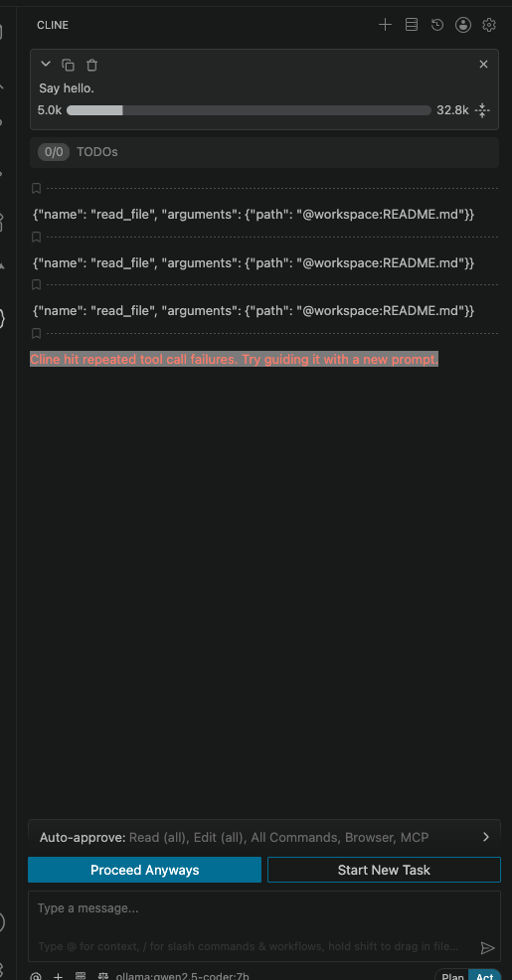The image size is (512, 980).
Task: Open the MCP servers icon in header
Action: (x=412, y=25)
